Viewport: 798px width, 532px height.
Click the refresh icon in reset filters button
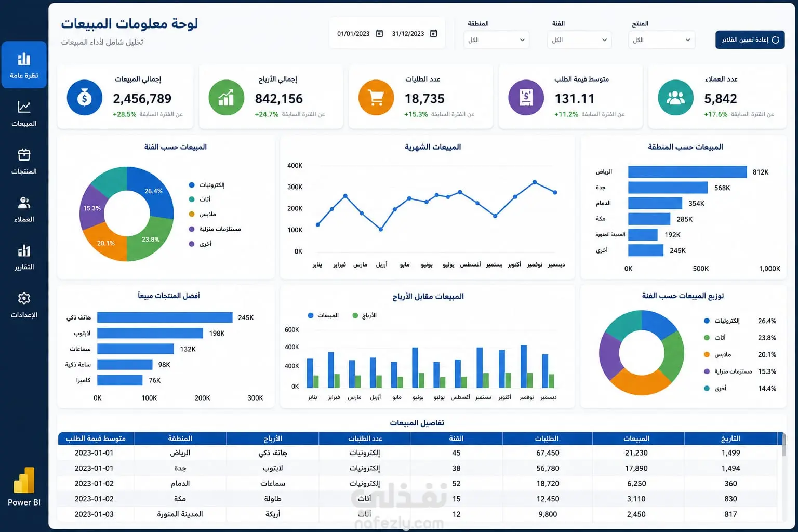[775, 40]
